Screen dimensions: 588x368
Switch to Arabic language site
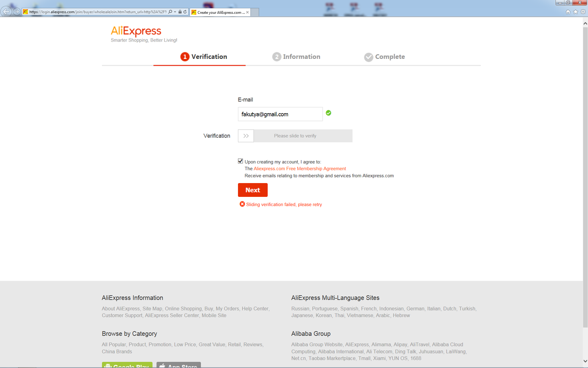pyautogui.click(x=382, y=316)
